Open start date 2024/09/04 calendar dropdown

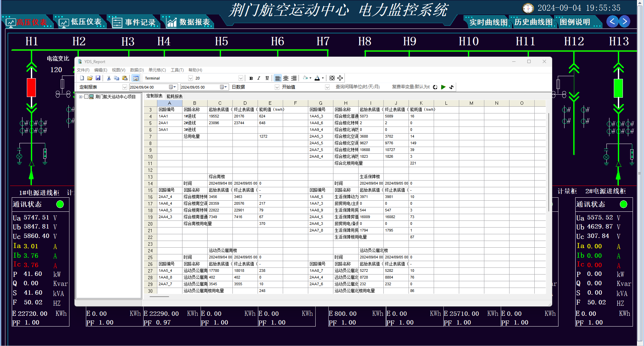point(175,87)
